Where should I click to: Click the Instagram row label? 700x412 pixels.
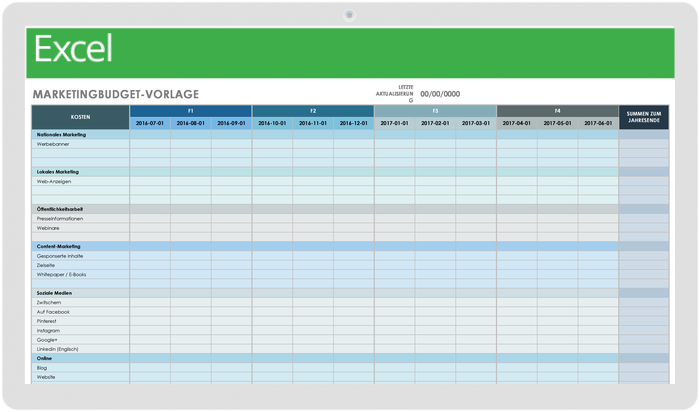click(48, 331)
